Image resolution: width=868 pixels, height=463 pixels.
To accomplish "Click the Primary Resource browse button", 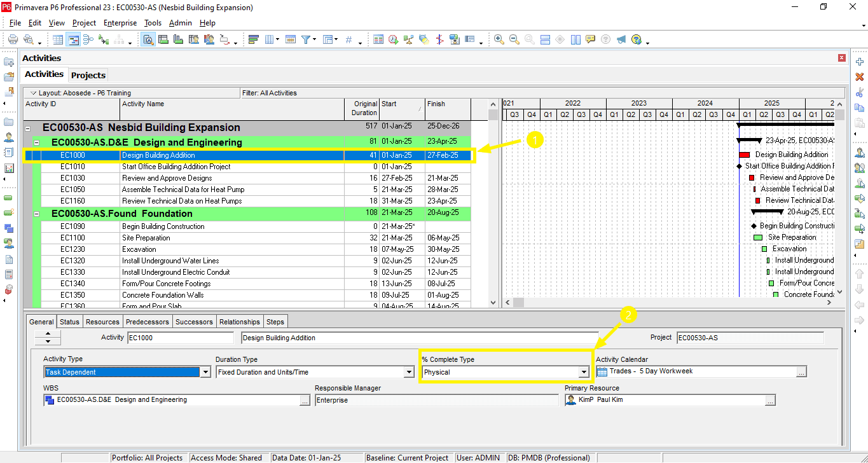I will (770, 401).
